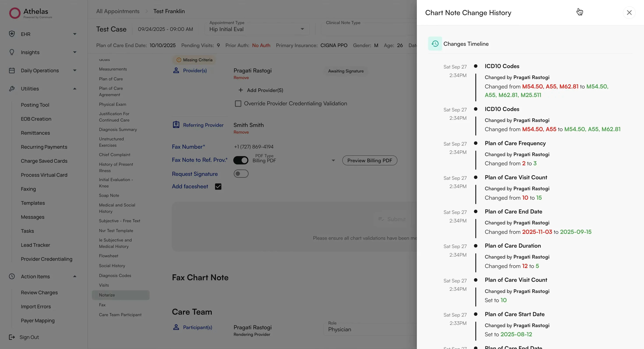This screenshot has height=349, width=644.
Task: Click All Appointments breadcrumb link
Action: pyautogui.click(x=118, y=11)
